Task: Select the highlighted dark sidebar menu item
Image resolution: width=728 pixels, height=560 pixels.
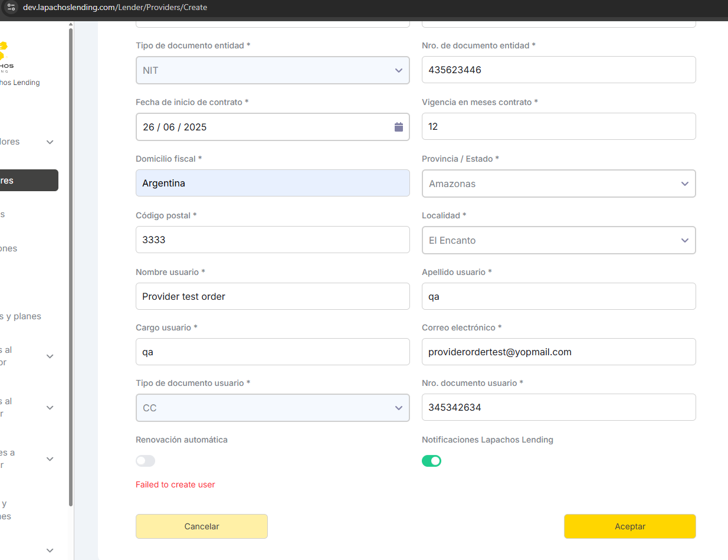Action: tap(28, 181)
